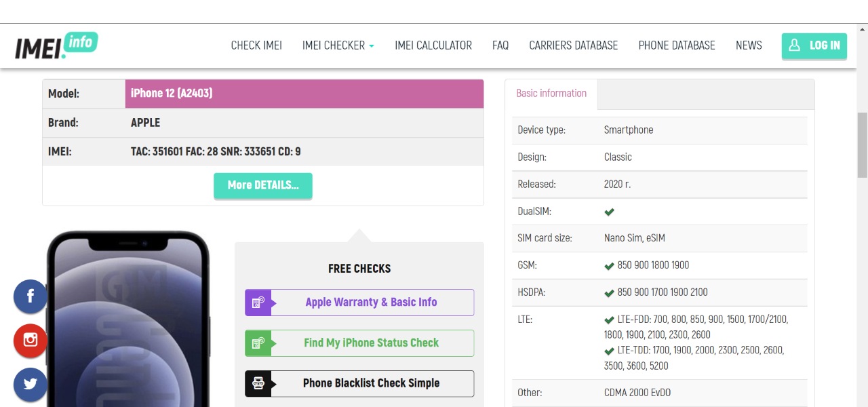The image size is (868, 407).
Task: Click the IMEI.info logo
Action: tap(56, 45)
